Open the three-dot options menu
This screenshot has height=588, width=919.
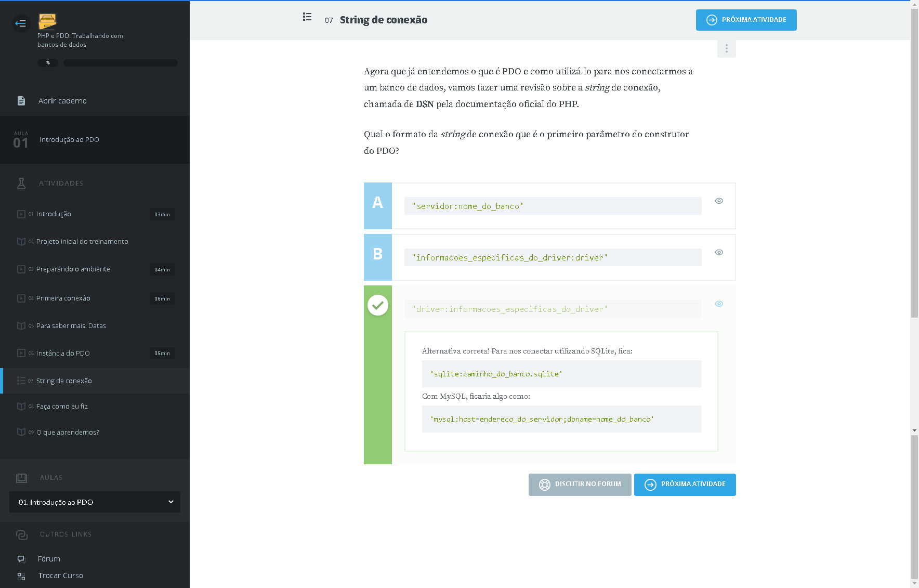[x=726, y=49]
